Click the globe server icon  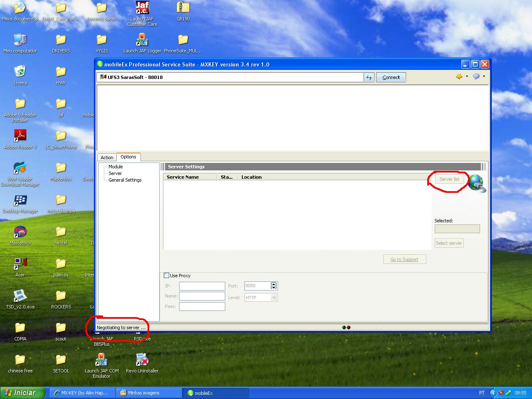(x=476, y=183)
